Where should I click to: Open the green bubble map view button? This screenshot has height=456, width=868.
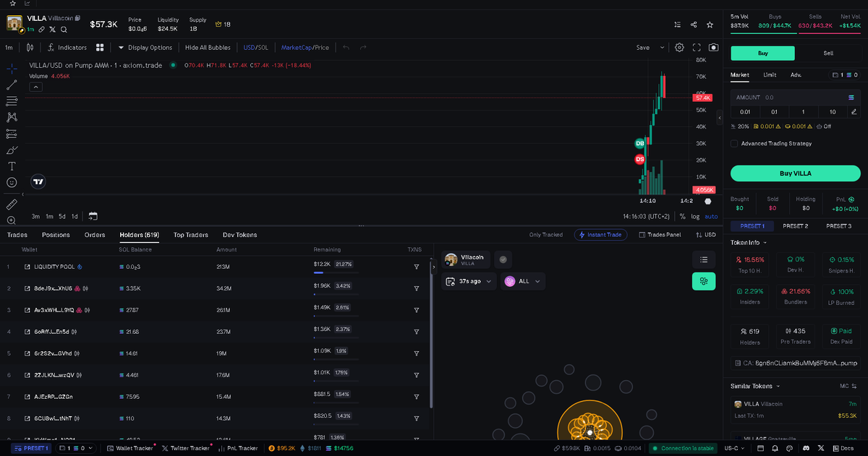point(703,282)
